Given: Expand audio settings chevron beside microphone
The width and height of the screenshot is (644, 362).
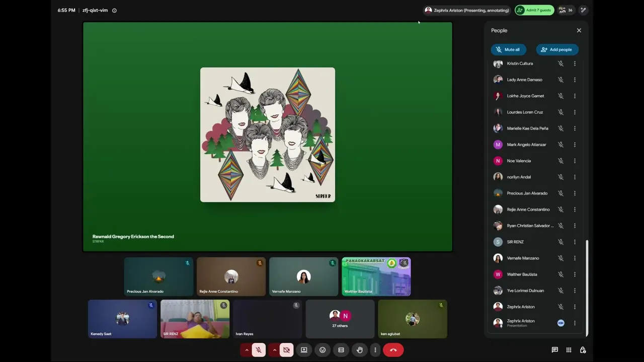Looking at the screenshot, I should [x=247, y=350].
